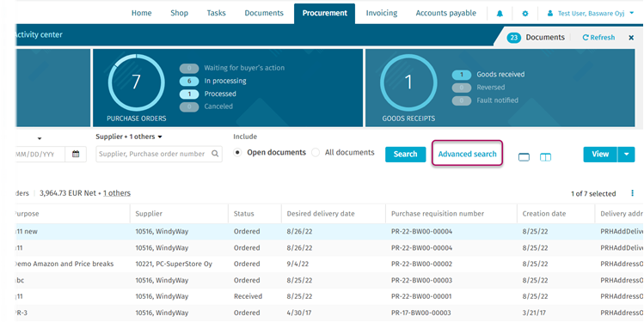
Task: Switch to the Documents tab
Action: pyautogui.click(x=264, y=13)
